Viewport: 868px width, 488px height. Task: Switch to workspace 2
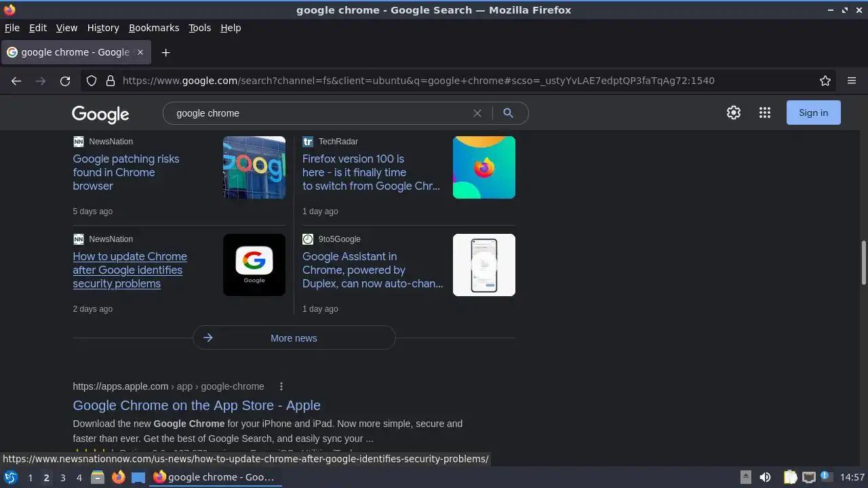[46, 478]
